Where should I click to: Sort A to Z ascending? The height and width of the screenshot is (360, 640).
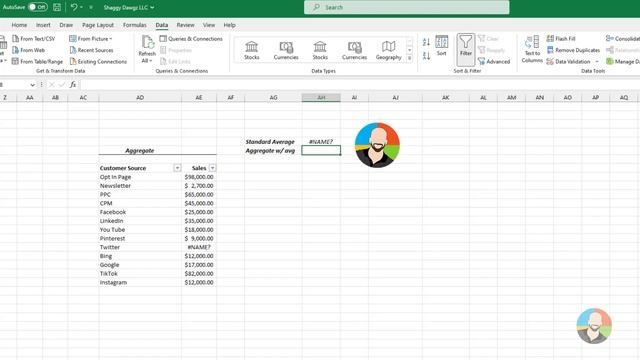click(x=426, y=42)
